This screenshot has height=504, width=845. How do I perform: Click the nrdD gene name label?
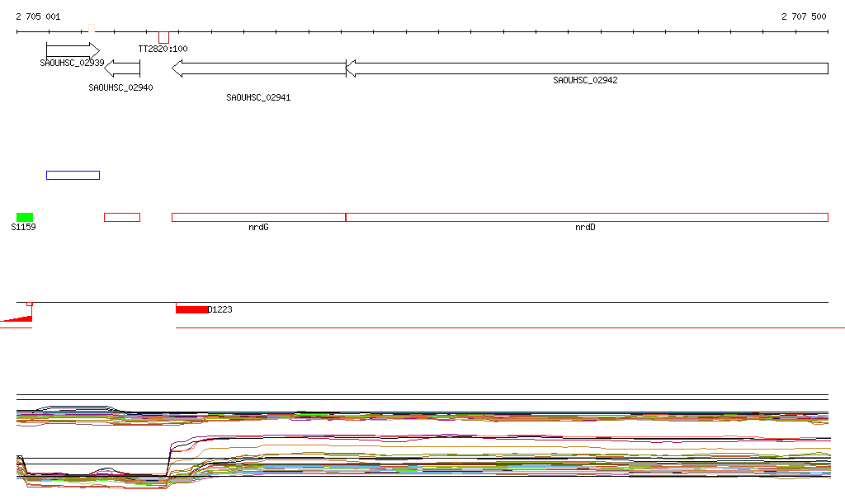[585, 227]
